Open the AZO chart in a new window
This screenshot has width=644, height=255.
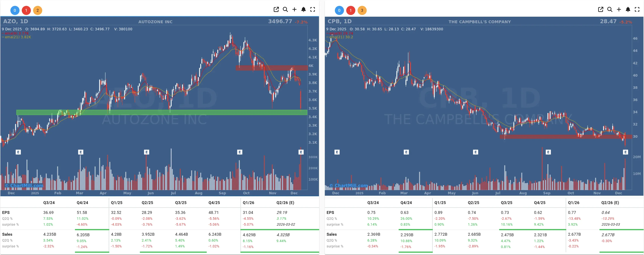[x=276, y=9]
